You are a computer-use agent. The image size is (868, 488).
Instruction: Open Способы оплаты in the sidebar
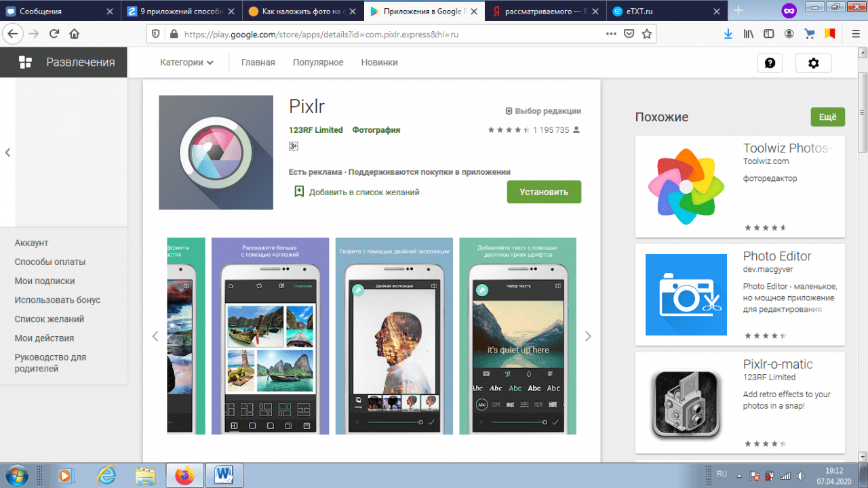(50, 262)
